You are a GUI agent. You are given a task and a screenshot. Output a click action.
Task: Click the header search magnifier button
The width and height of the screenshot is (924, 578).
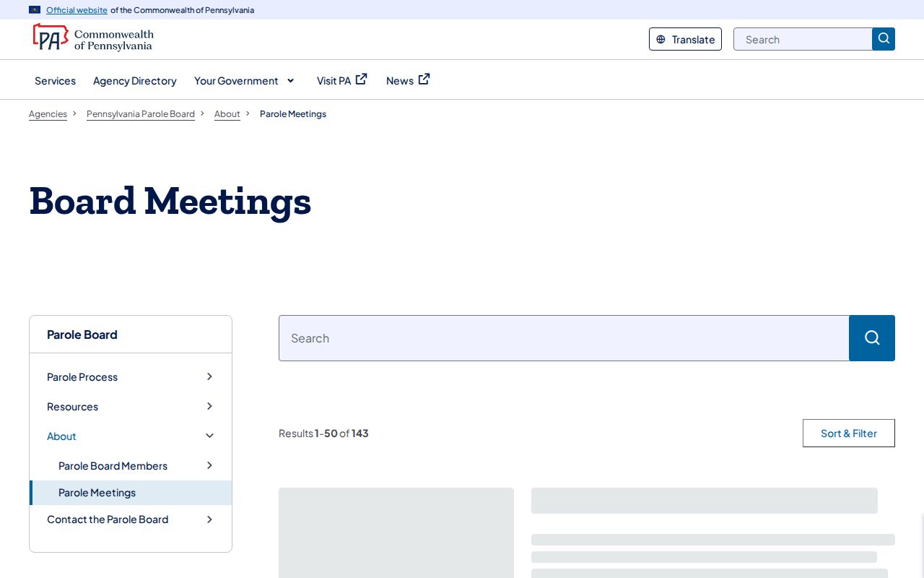point(884,39)
